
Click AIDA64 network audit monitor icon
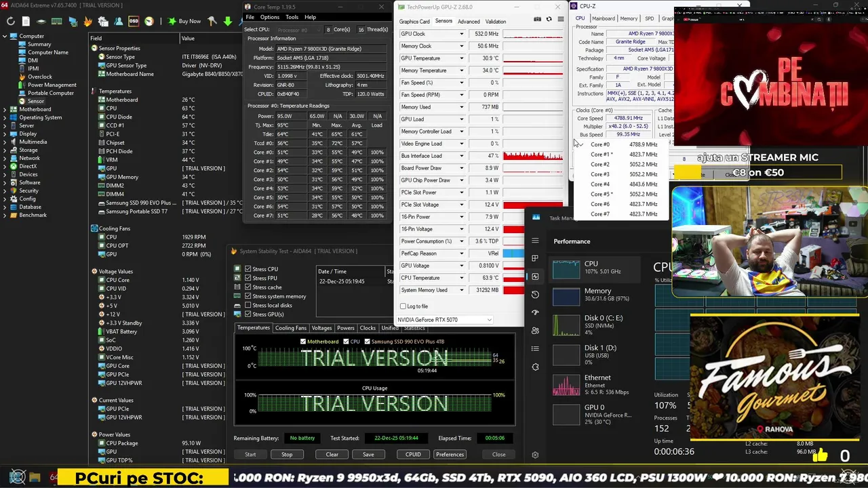point(73,21)
